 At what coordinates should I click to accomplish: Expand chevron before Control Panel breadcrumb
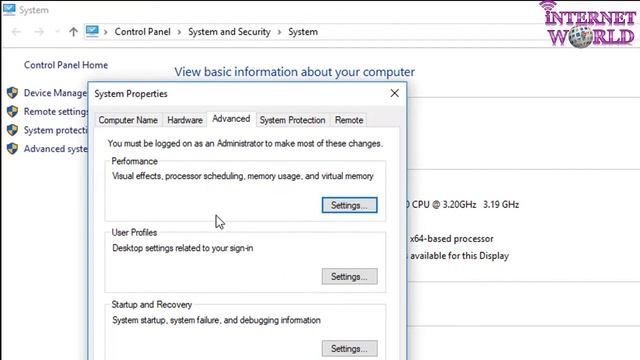point(106,32)
